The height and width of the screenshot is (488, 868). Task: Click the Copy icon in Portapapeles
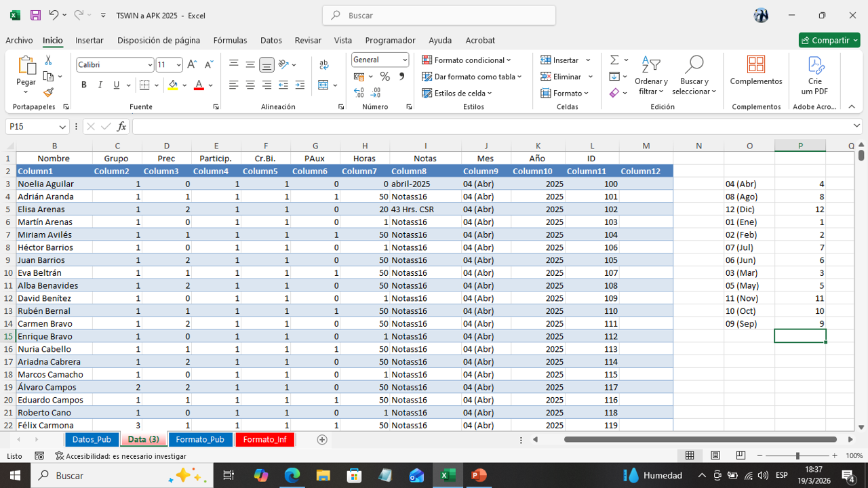[49, 77]
